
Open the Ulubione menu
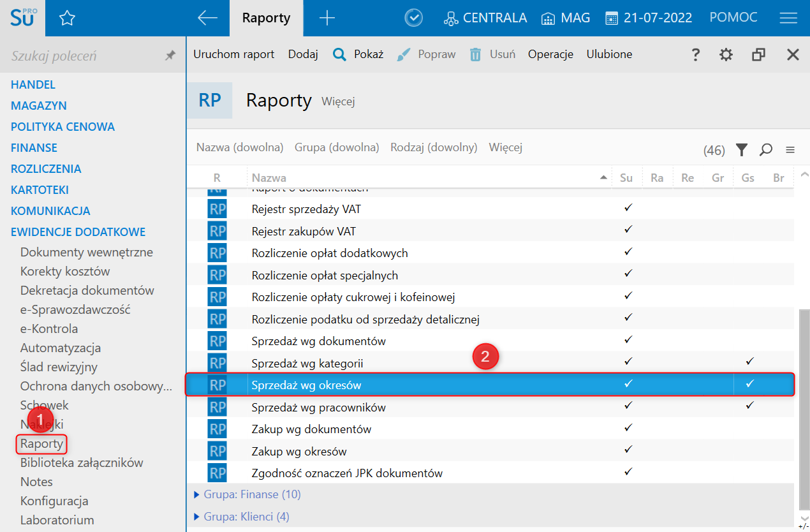610,55
